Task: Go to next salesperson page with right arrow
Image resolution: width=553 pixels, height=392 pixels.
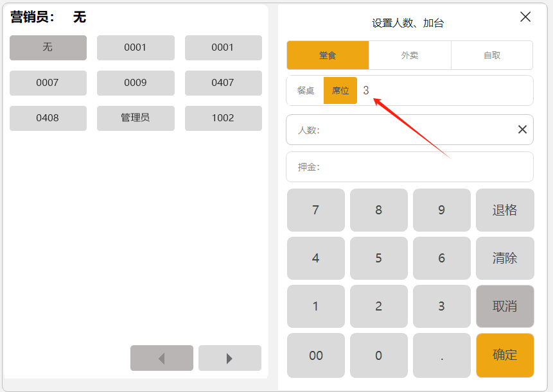Action: click(229, 358)
